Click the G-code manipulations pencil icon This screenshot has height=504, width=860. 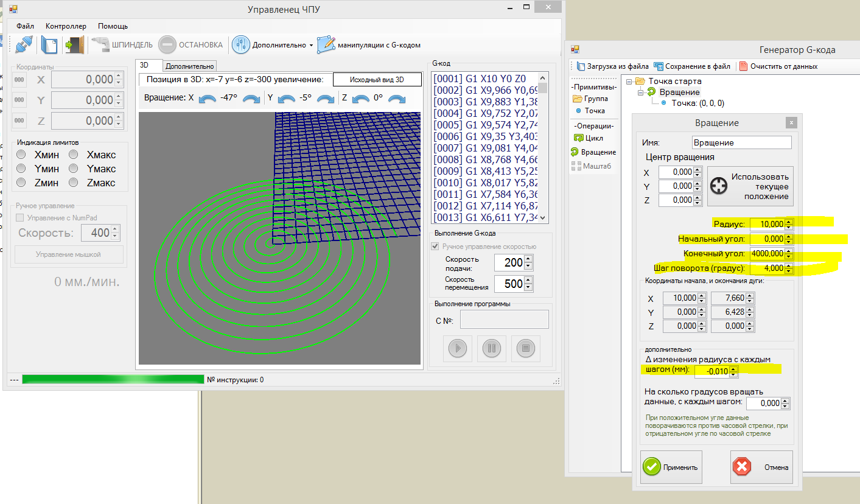326,44
